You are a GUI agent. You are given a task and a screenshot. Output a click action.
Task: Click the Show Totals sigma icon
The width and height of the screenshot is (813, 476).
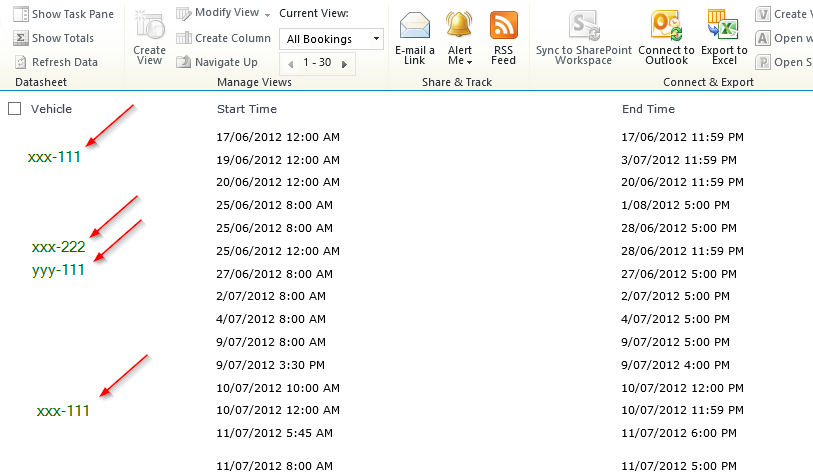point(21,38)
